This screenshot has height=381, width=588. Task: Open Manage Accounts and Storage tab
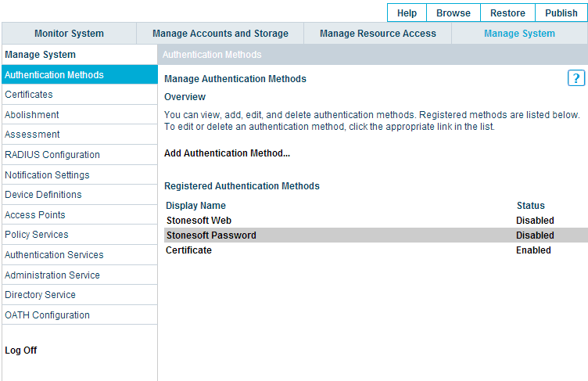click(220, 34)
